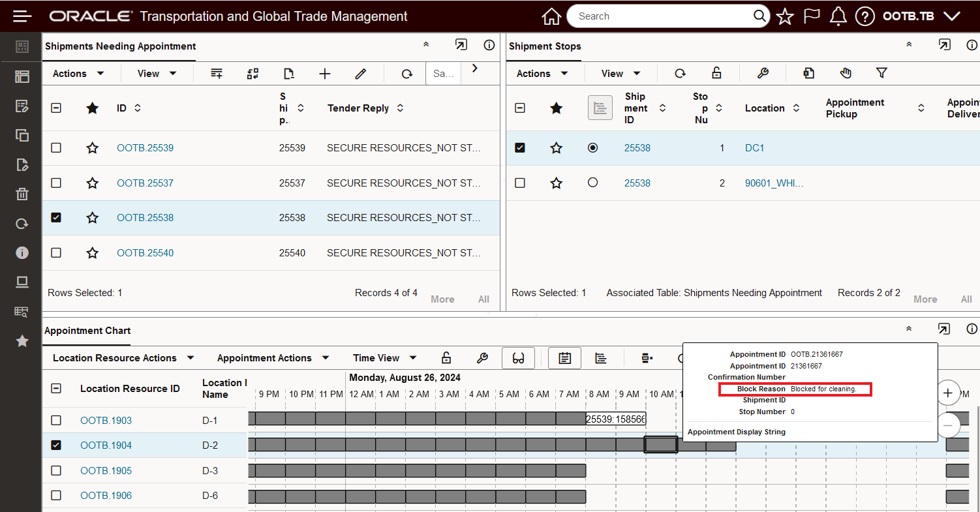Open the flag watchlist icon
980x512 pixels.
point(812,16)
